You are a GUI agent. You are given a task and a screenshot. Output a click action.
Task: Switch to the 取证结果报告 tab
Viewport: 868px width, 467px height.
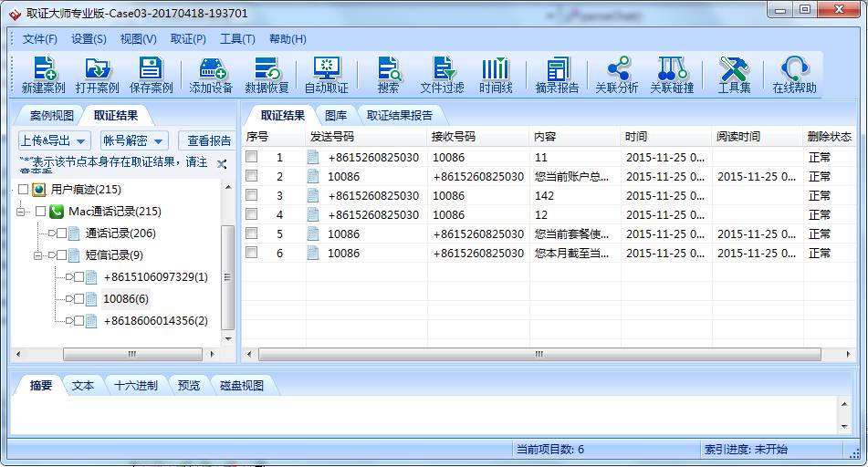tap(400, 115)
